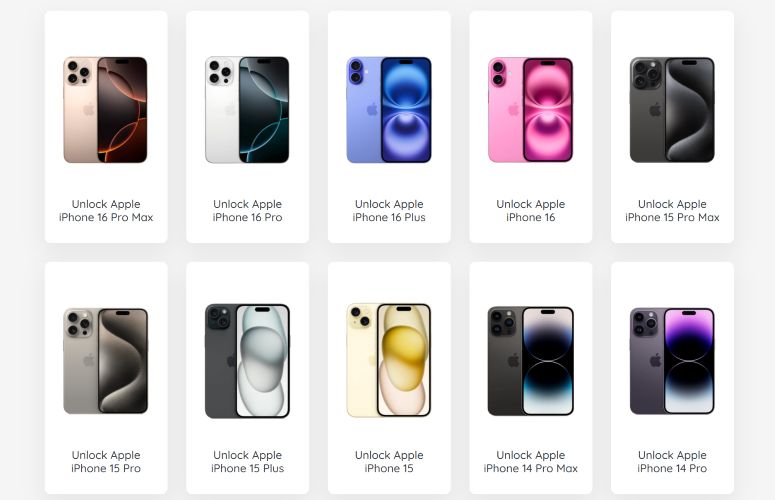The height and width of the screenshot is (500, 775).
Task: Select the white iPhone 16 Pro picture
Action: point(247,110)
